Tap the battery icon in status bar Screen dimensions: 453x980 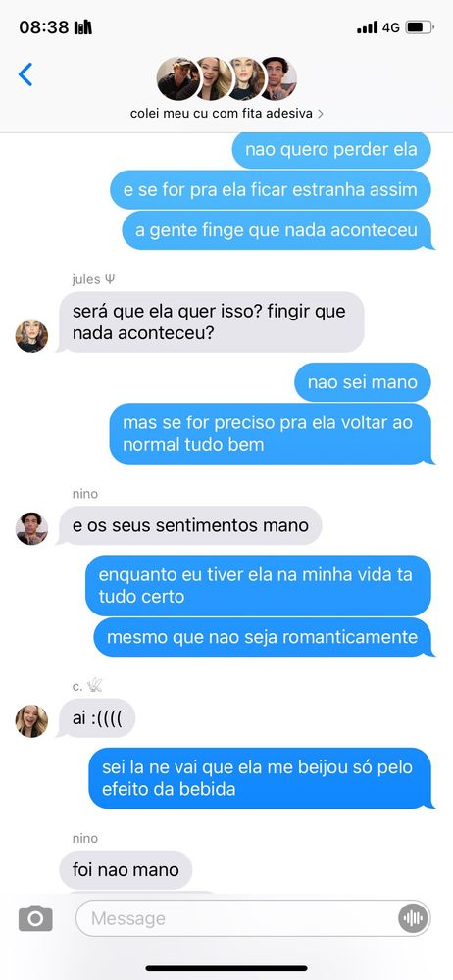420,27
